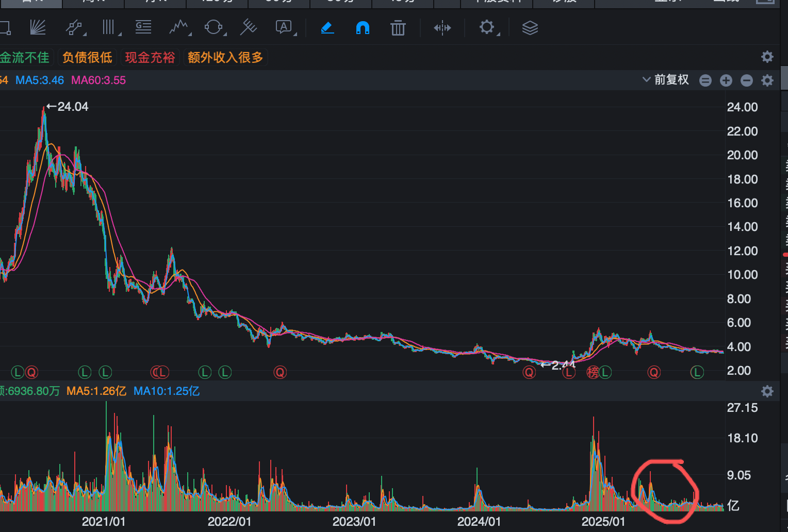Click the 12.00 price axis label

pyautogui.click(x=742, y=251)
